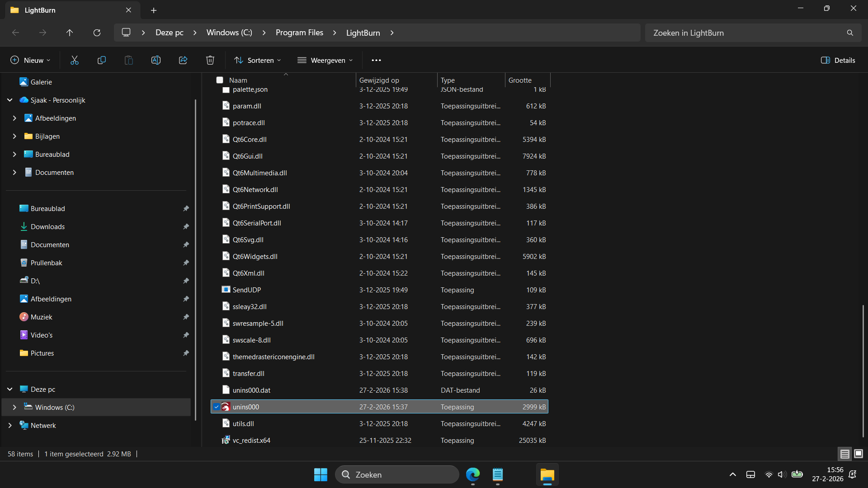Image resolution: width=868 pixels, height=488 pixels.
Task: Click the navigation pane scrollbar
Action: (195, 260)
